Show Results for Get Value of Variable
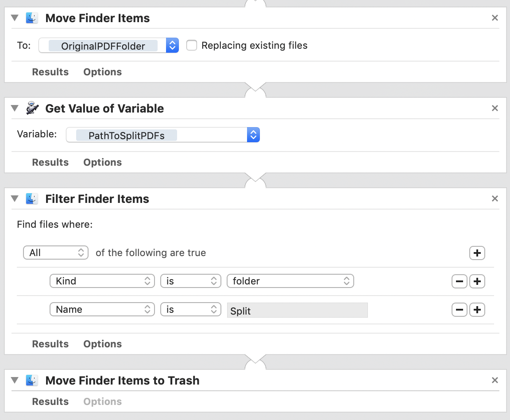The width and height of the screenshot is (510, 420). point(50,162)
